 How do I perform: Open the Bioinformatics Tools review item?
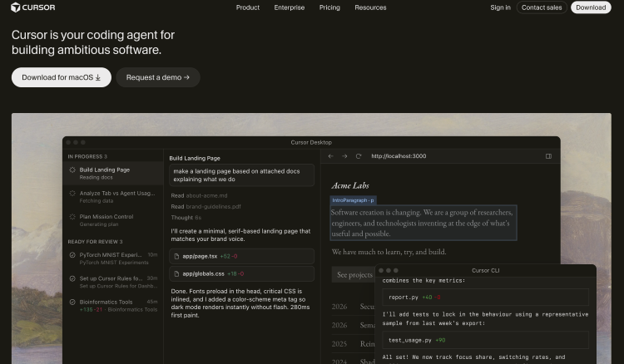113,305
